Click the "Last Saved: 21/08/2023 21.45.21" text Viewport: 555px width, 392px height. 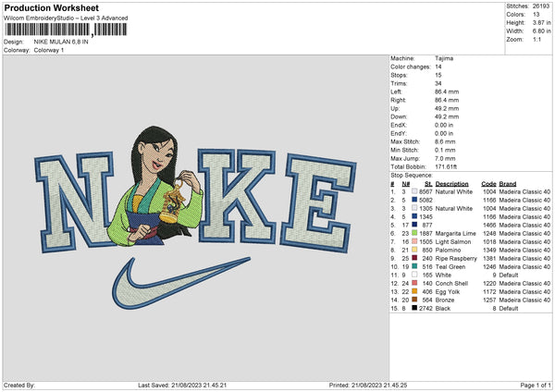tap(182, 385)
